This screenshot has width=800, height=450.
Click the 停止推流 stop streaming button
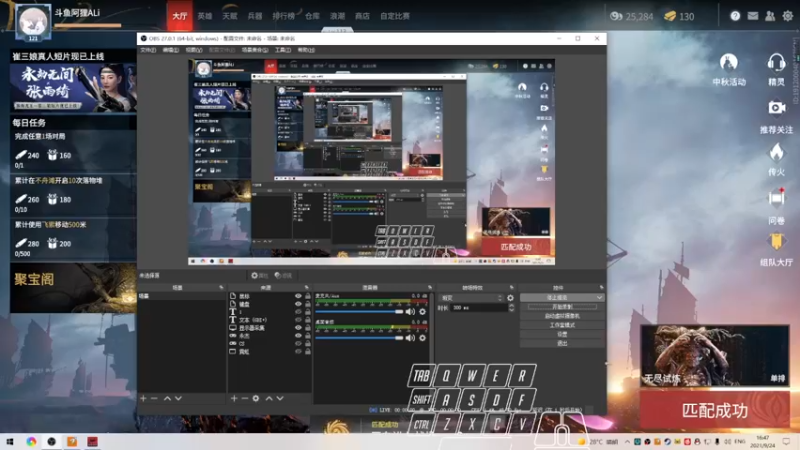point(562,297)
